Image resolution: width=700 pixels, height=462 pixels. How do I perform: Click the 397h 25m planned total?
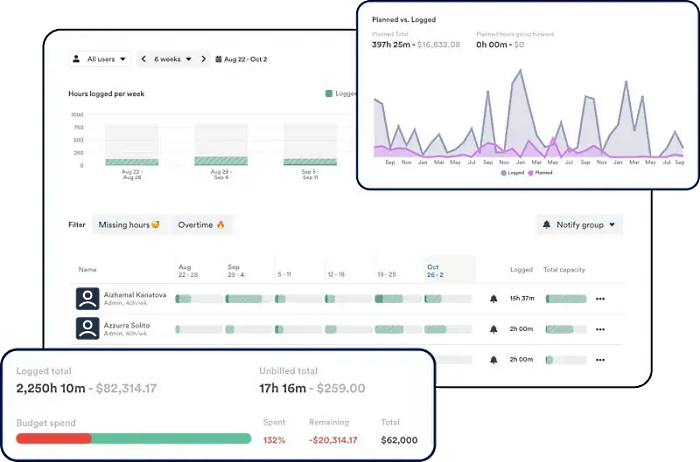tap(391, 45)
